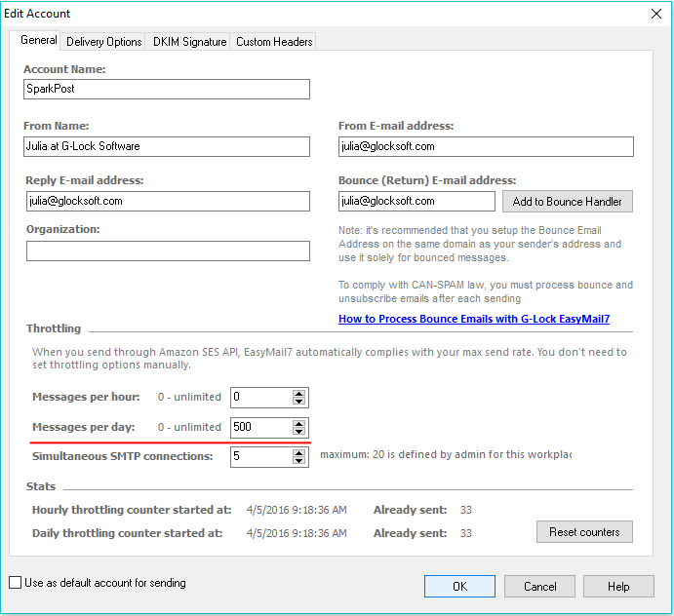Open How to Process Bounce Emails link

tap(474, 319)
